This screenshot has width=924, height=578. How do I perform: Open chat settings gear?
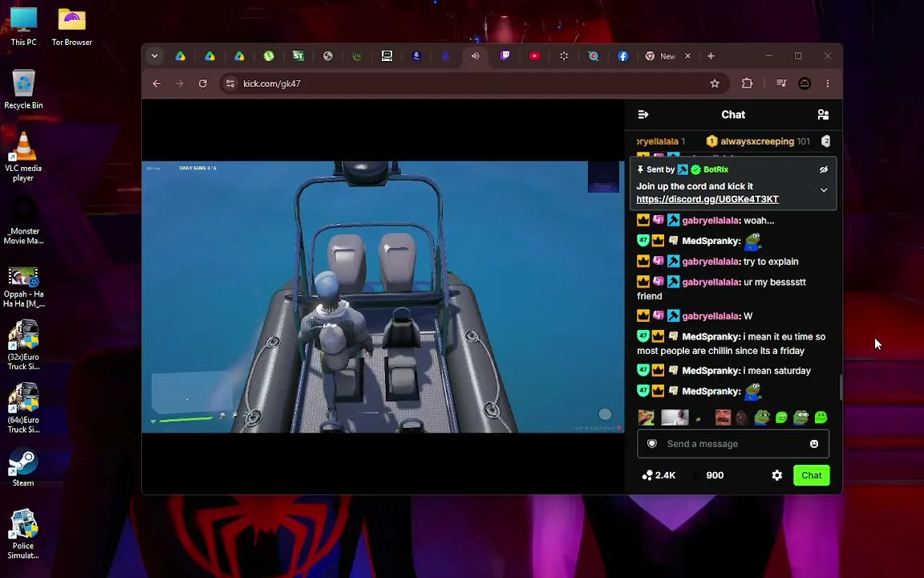776,475
